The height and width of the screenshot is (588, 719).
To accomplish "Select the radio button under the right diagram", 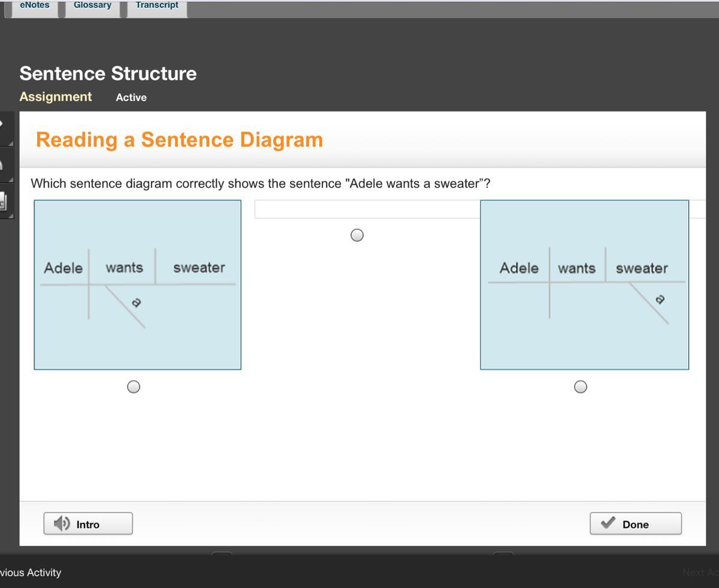I will tap(581, 387).
